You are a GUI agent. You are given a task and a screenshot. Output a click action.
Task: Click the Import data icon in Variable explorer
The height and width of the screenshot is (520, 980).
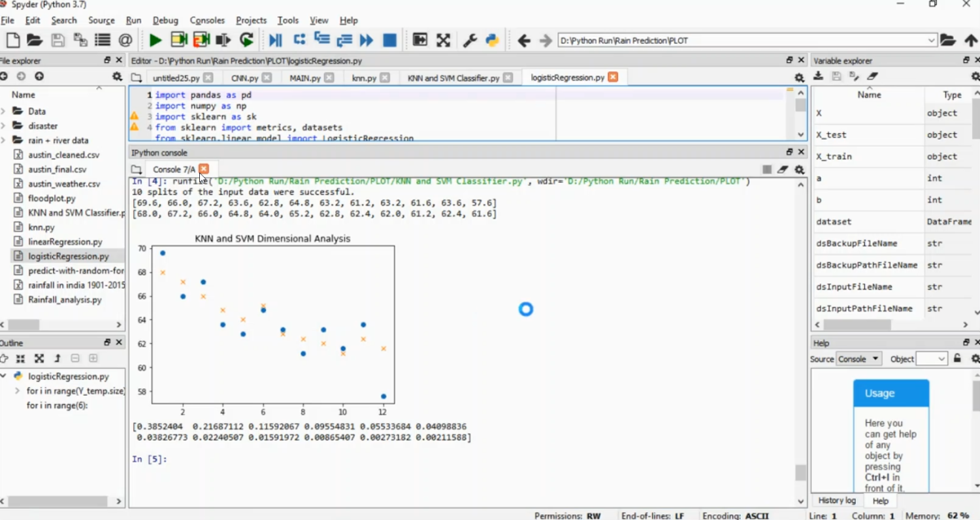(818, 76)
